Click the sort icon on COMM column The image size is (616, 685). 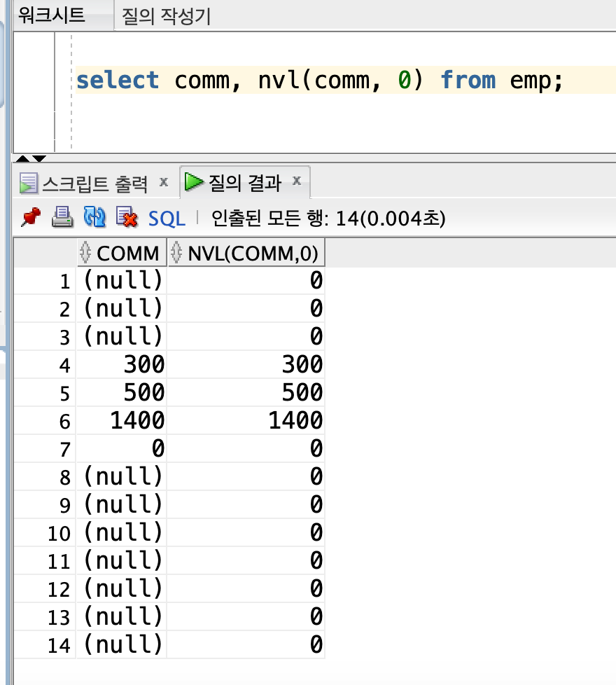[x=85, y=253]
